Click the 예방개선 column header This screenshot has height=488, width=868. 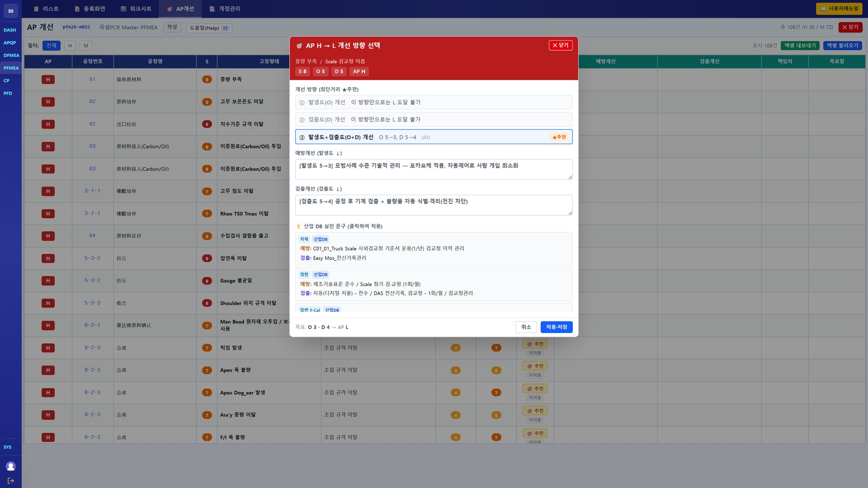pyautogui.click(x=606, y=61)
